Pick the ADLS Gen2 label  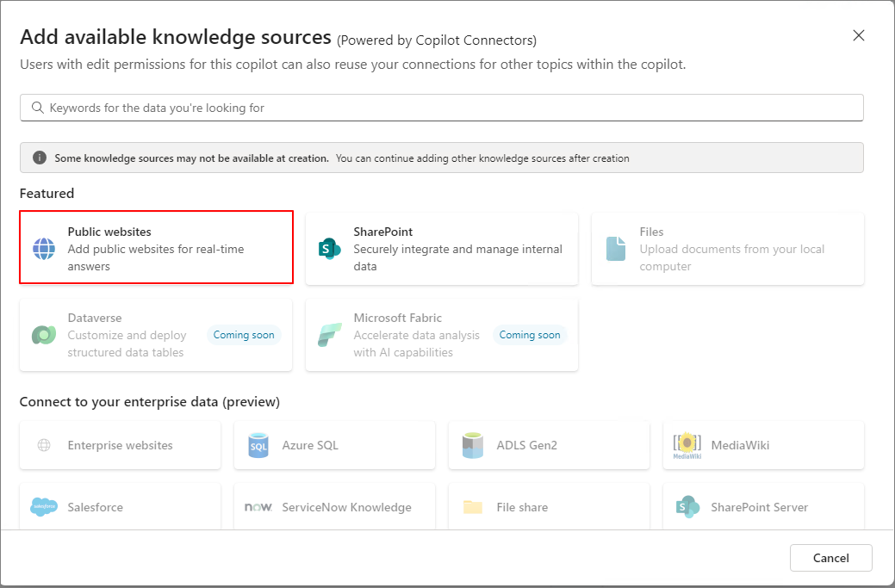pos(527,445)
